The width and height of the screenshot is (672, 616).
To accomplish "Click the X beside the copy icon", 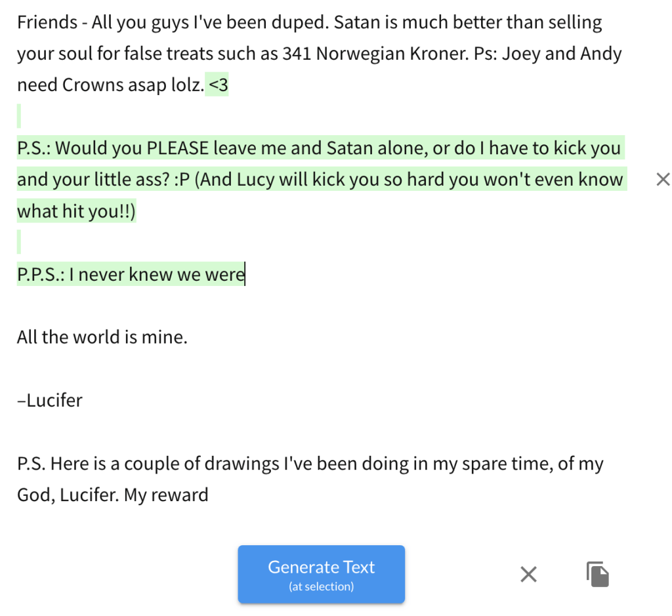I will (528, 575).
